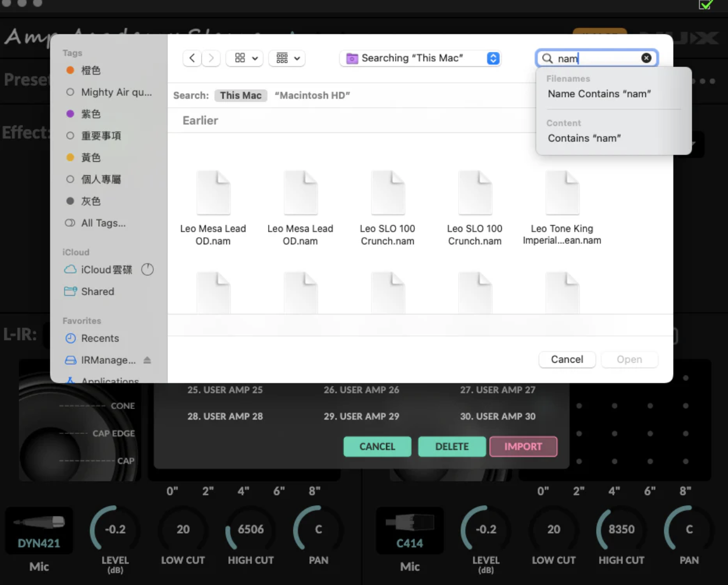Adjust the left HIGH CUT 6506 knob
Viewport: 728px width, 585px height.
[x=250, y=529]
